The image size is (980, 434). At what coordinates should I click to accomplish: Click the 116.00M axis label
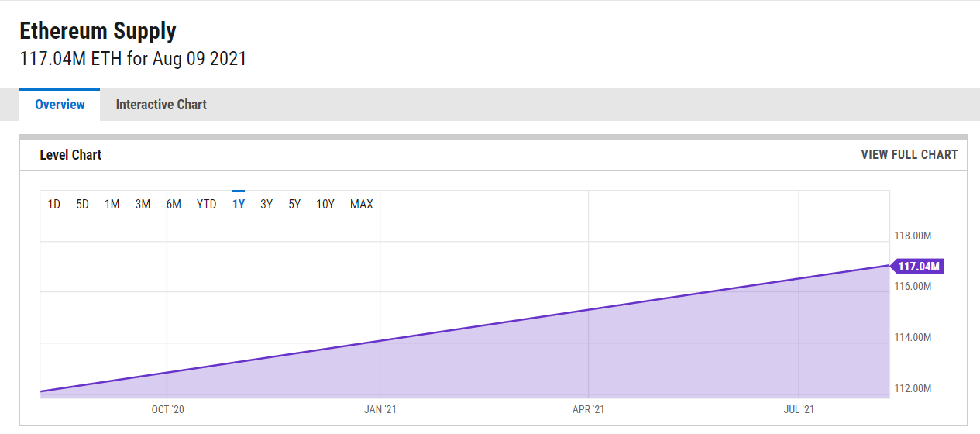pyautogui.click(x=913, y=287)
